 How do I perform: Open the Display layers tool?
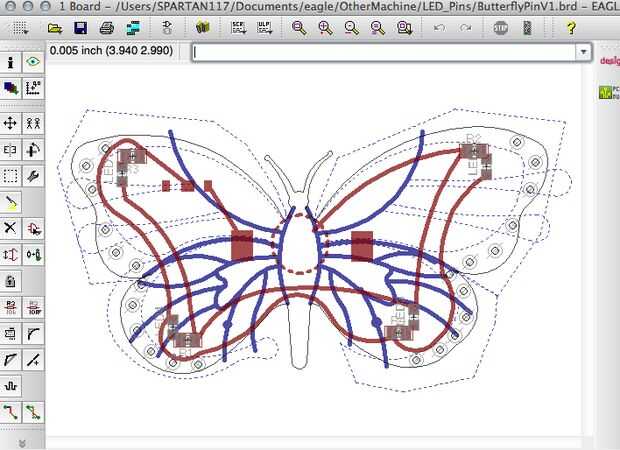[x=11, y=88]
